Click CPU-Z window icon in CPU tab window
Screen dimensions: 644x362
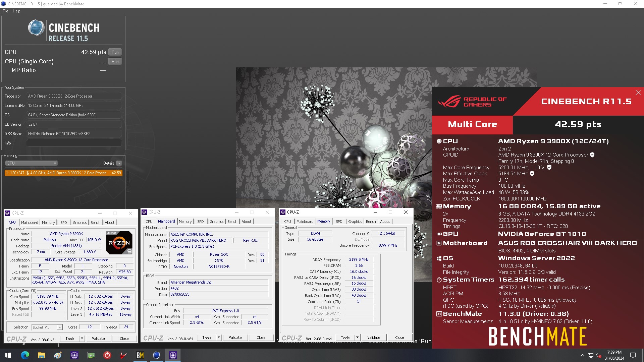(7, 213)
